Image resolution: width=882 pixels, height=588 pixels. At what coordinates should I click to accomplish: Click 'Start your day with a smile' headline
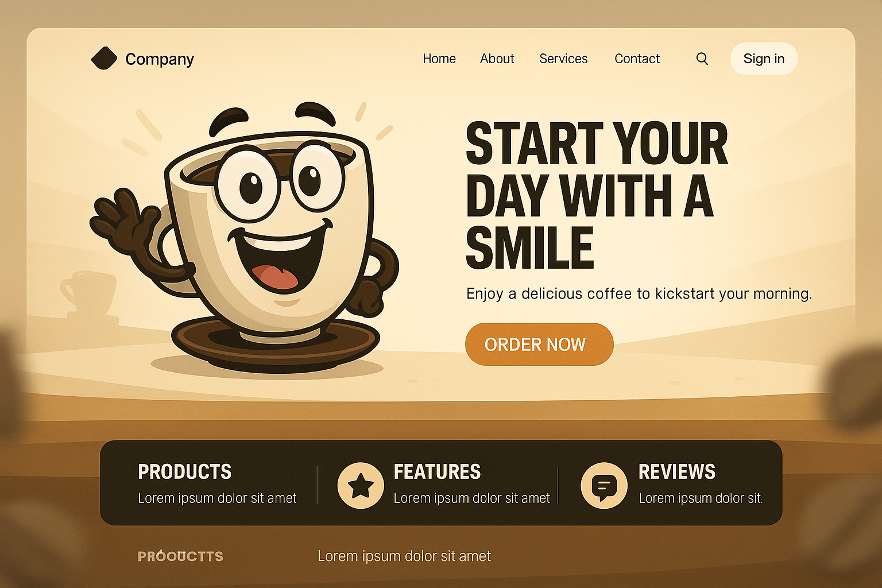(x=597, y=195)
